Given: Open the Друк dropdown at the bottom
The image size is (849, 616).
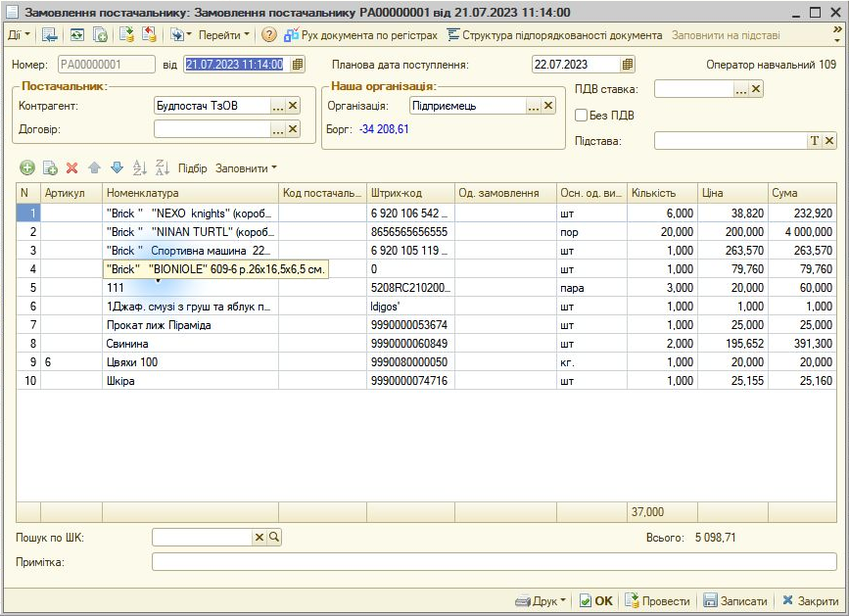Looking at the screenshot, I should click(x=541, y=601).
